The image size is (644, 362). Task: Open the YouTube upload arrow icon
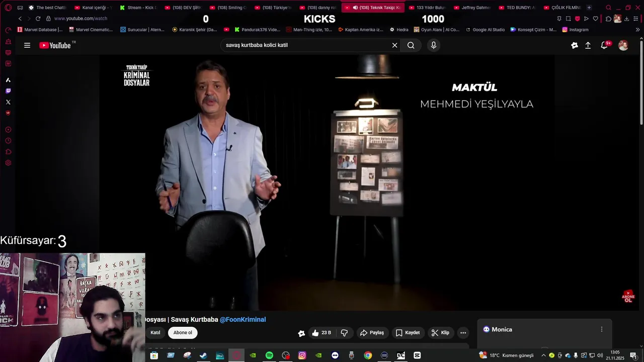[588, 45]
